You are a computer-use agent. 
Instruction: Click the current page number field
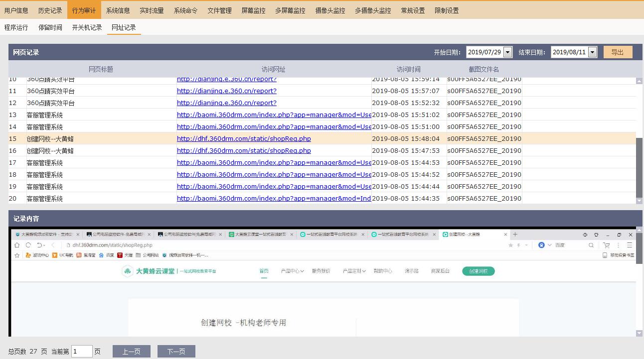[82, 352]
